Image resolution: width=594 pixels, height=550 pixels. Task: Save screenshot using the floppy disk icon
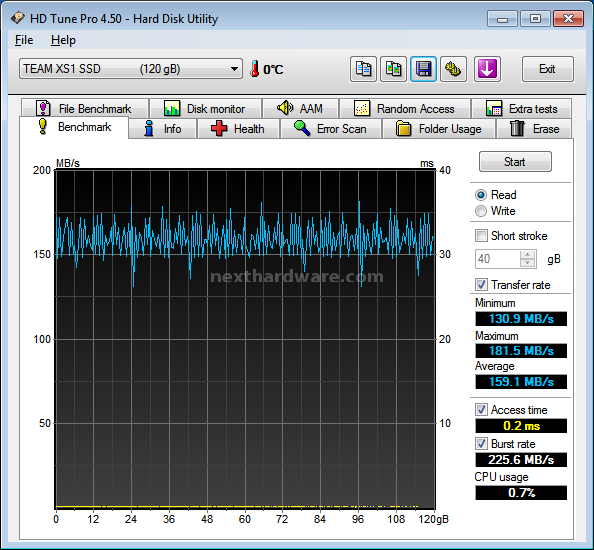423,69
